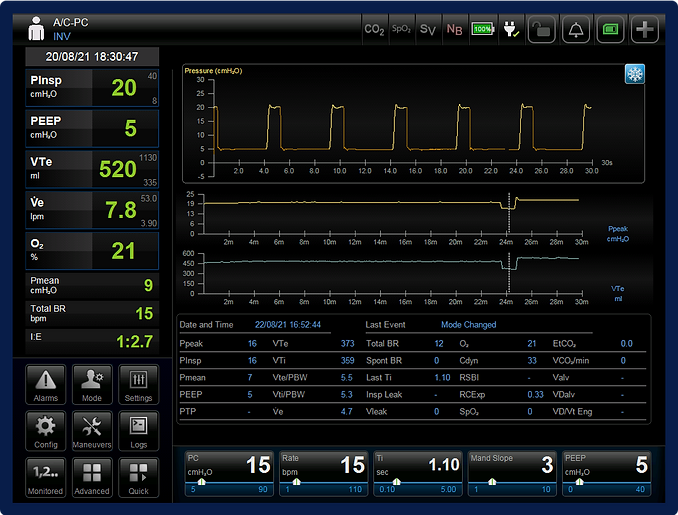
Task: Click the Ppeak cmH2O trend label
Action: point(618,234)
